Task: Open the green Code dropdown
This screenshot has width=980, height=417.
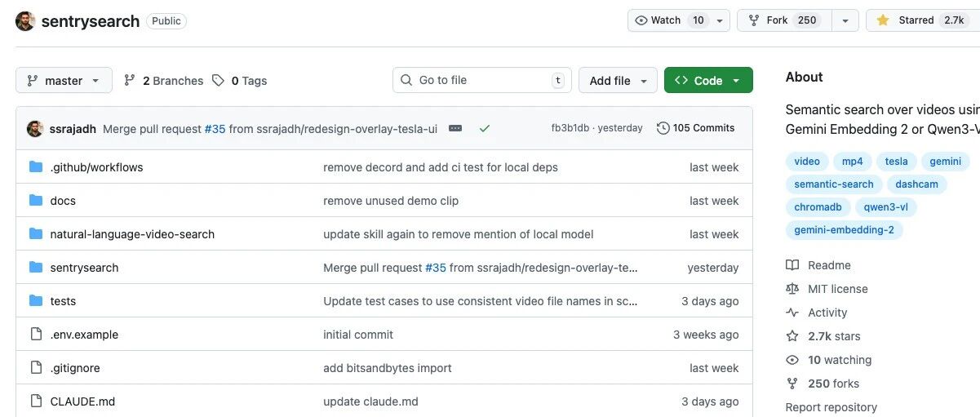Action: click(708, 81)
